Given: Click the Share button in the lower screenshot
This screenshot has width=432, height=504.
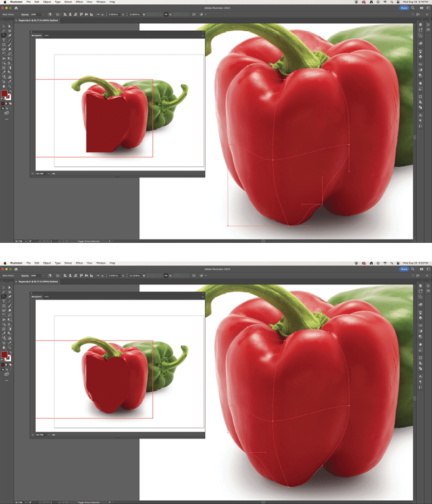Looking at the screenshot, I should pyautogui.click(x=404, y=269).
